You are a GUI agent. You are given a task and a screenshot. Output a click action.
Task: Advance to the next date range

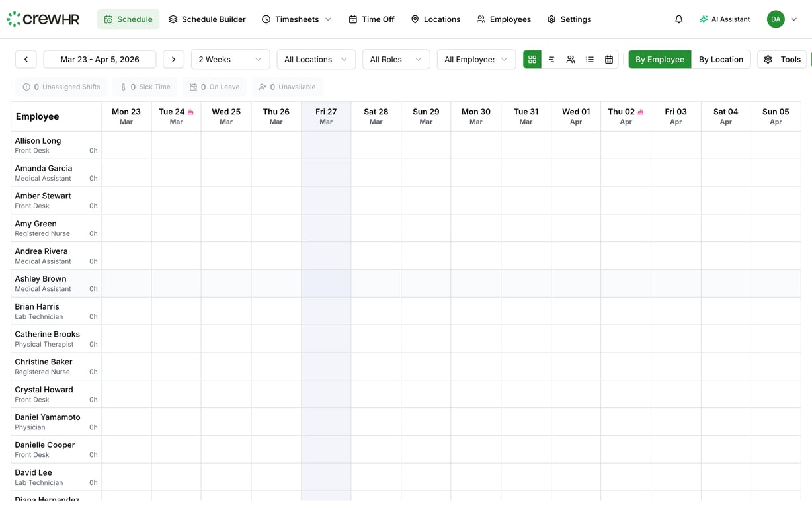[173, 59]
